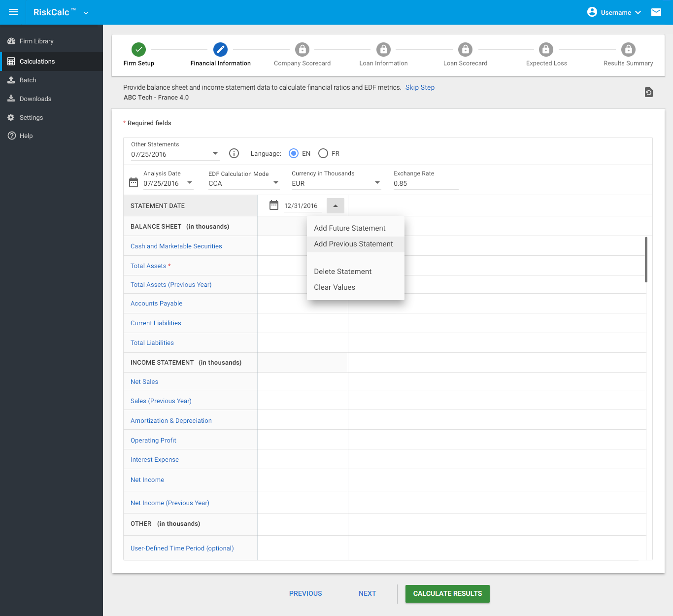This screenshot has width=673, height=616.
Task: Click the user account avatar icon
Action: pyautogui.click(x=592, y=12)
